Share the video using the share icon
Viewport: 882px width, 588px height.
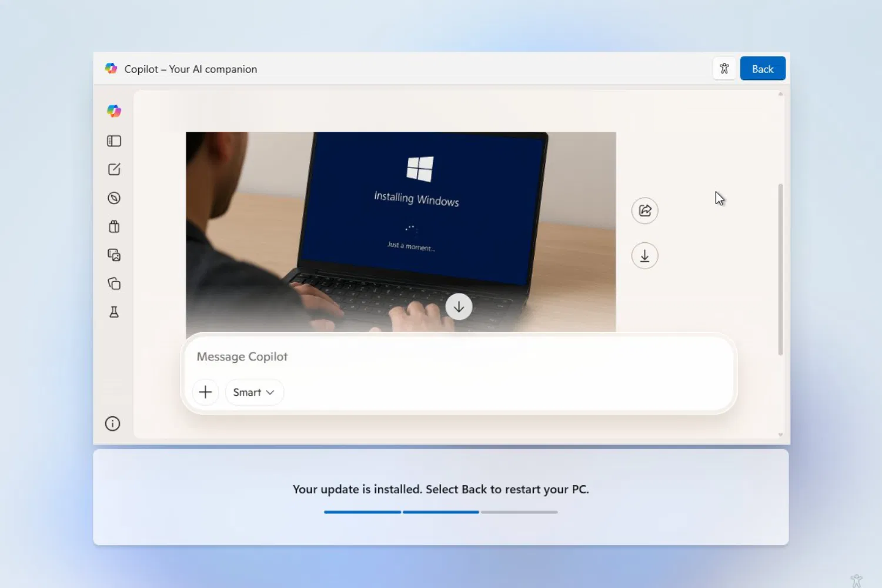644,211
